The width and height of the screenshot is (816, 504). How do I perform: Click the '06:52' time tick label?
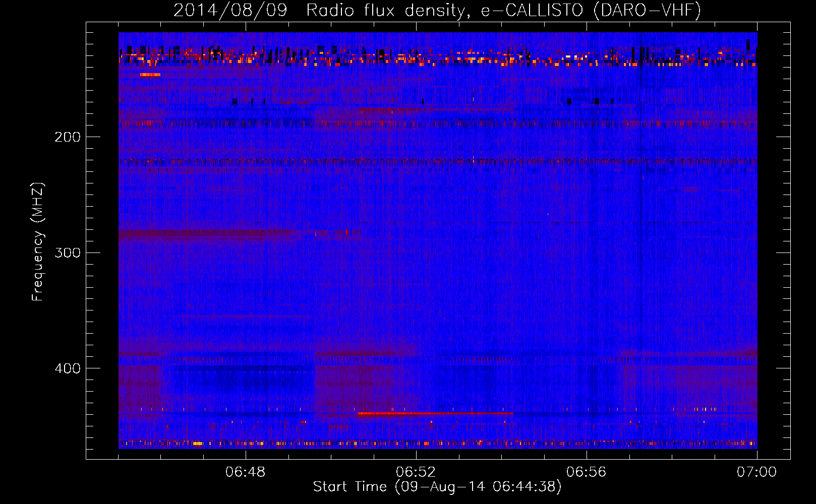click(416, 472)
